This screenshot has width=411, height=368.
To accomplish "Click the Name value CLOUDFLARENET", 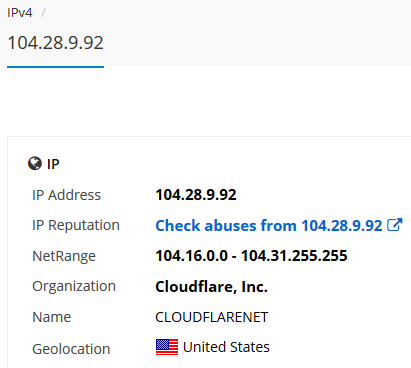I will (x=212, y=317).
